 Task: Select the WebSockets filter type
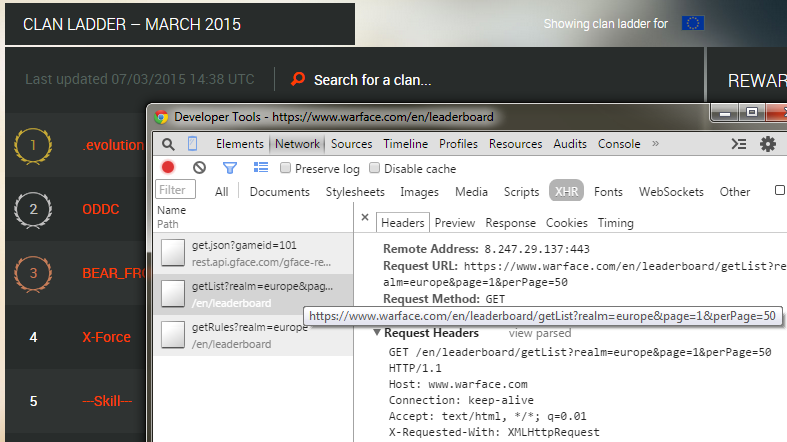[673, 192]
